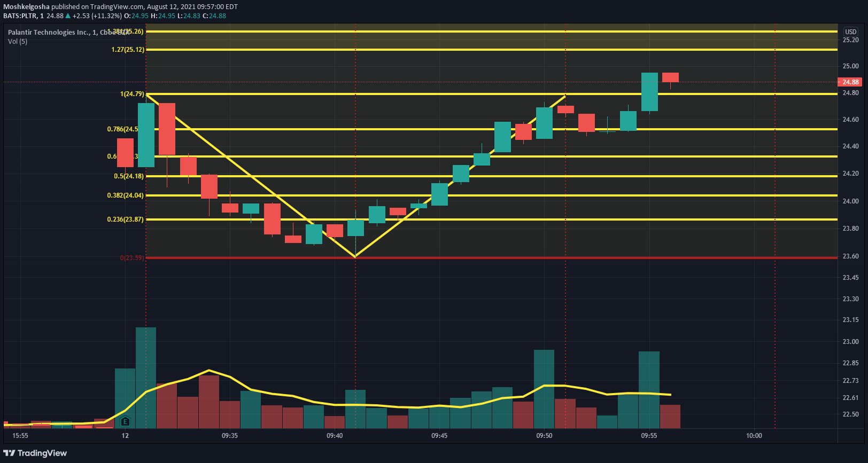The width and height of the screenshot is (868, 463).
Task: Click the Vol (5) indicator label
Action: 18,42
